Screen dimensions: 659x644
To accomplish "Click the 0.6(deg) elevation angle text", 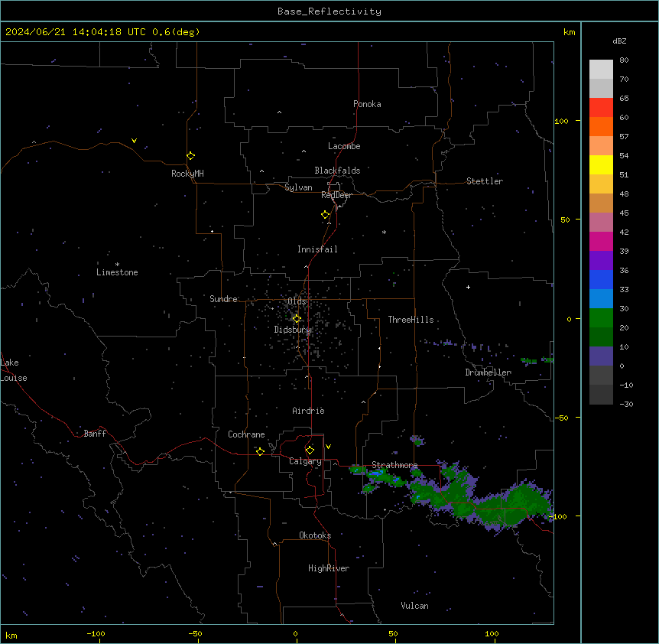I will 176,32.
